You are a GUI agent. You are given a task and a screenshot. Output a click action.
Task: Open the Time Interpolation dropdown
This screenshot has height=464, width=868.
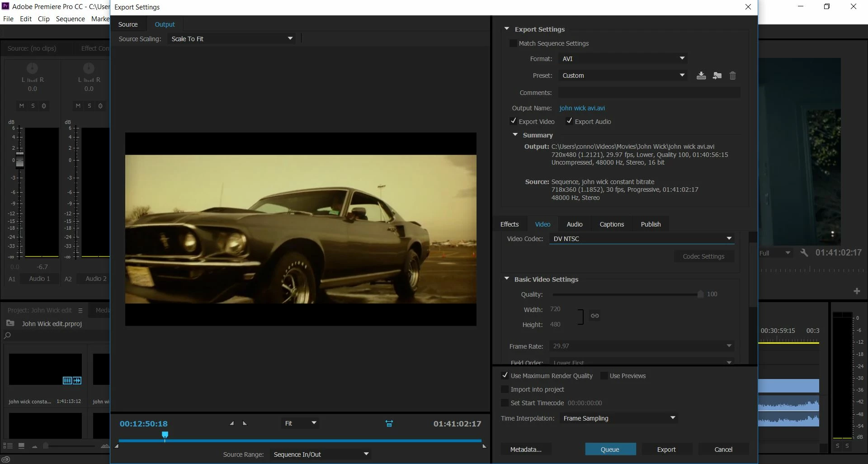pyautogui.click(x=619, y=418)
